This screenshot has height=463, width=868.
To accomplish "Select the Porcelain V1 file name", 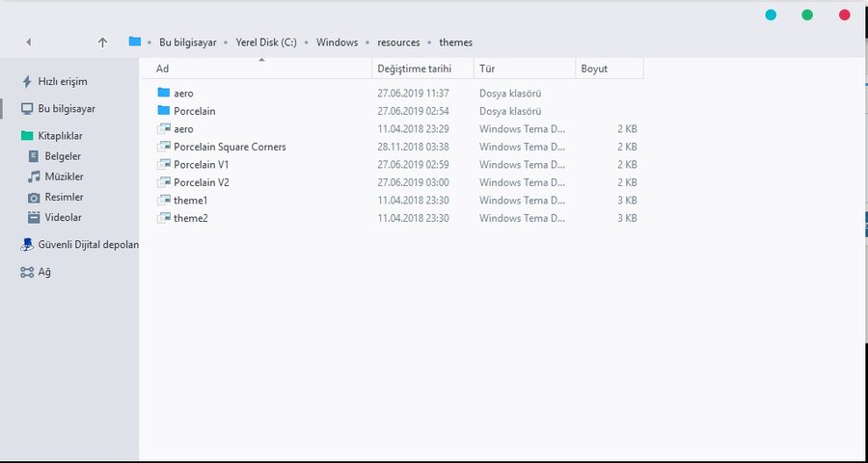I will point(202,165).
